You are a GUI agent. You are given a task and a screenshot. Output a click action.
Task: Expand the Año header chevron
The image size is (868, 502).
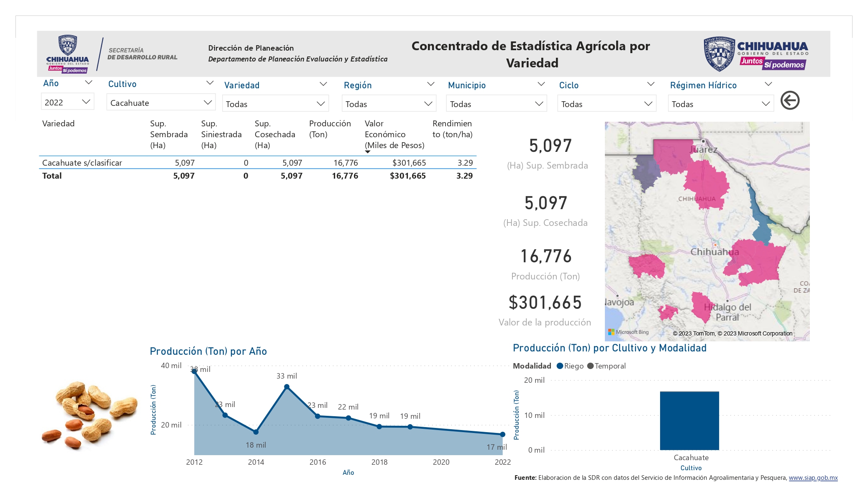(88, 82)
